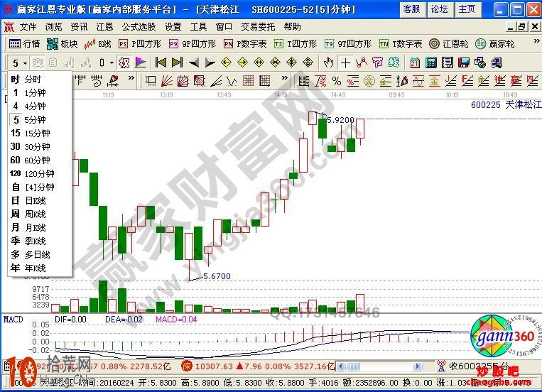Open the T四方形 square tool
This screenshot has height=392, width=542.
(x=296, y=44)
